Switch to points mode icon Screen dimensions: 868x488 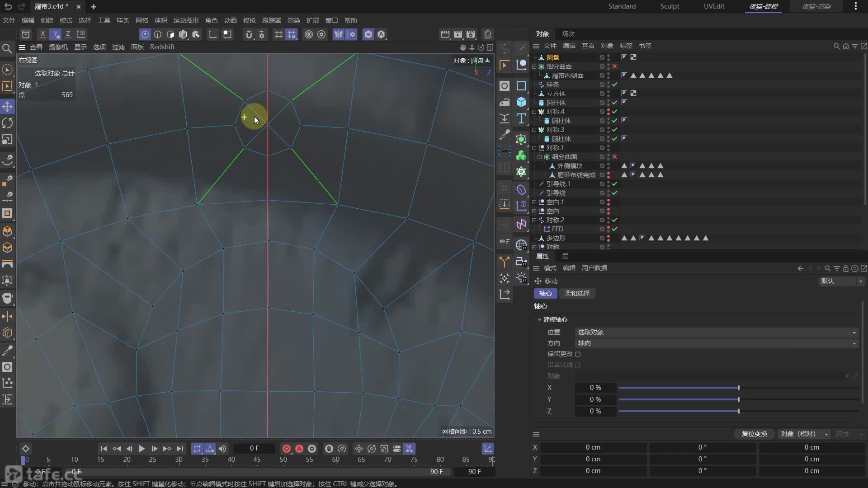coord(145,34)
